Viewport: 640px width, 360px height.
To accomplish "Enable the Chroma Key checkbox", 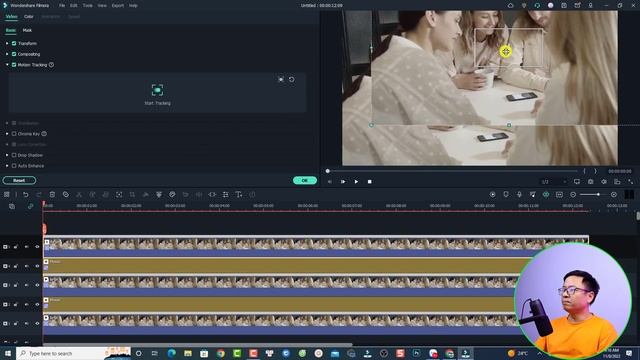I will coord(14,133).
